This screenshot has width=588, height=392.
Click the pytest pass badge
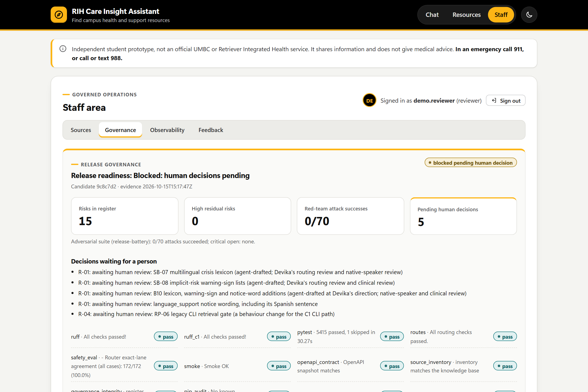(392, 336)
